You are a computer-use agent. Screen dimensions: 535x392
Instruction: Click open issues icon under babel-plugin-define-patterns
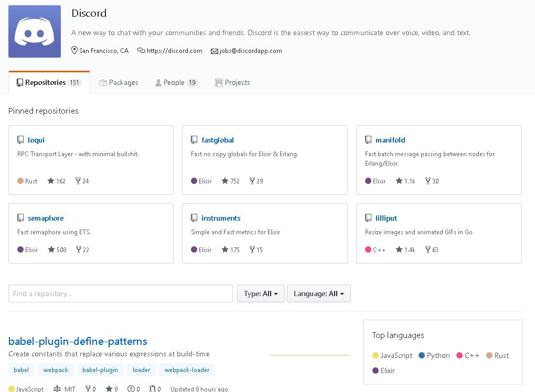click(x=131, y=388)
